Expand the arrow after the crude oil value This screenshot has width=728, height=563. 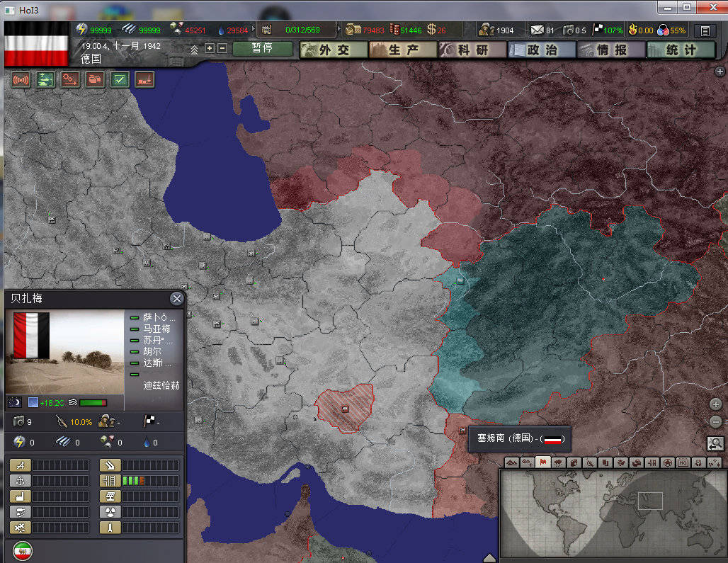click(x=254, y=29)
